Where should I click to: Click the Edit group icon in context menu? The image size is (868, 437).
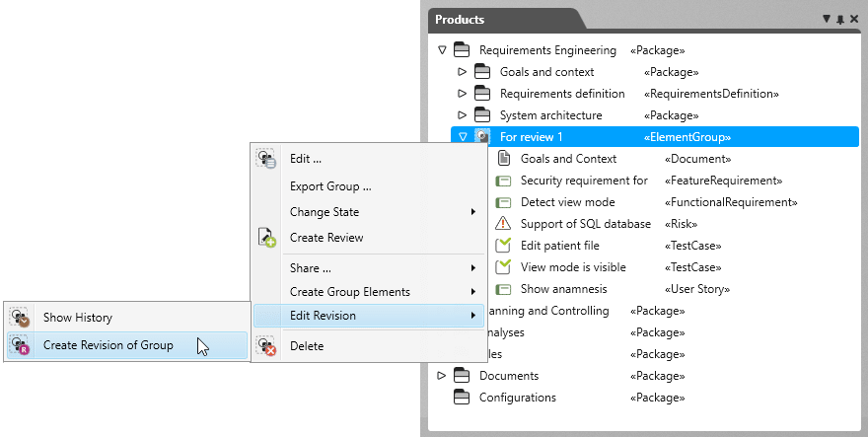click(266, 159)
